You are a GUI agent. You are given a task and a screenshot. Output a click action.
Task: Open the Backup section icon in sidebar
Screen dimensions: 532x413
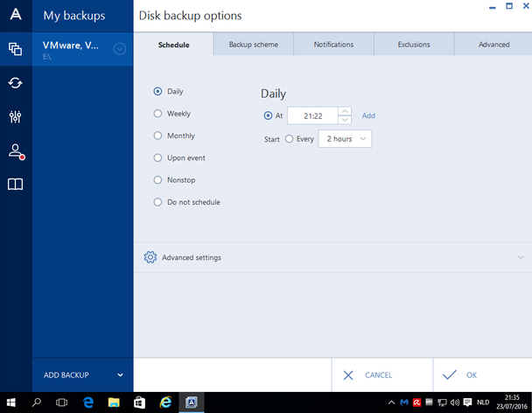pyautogui.click(x=15, y=49)
